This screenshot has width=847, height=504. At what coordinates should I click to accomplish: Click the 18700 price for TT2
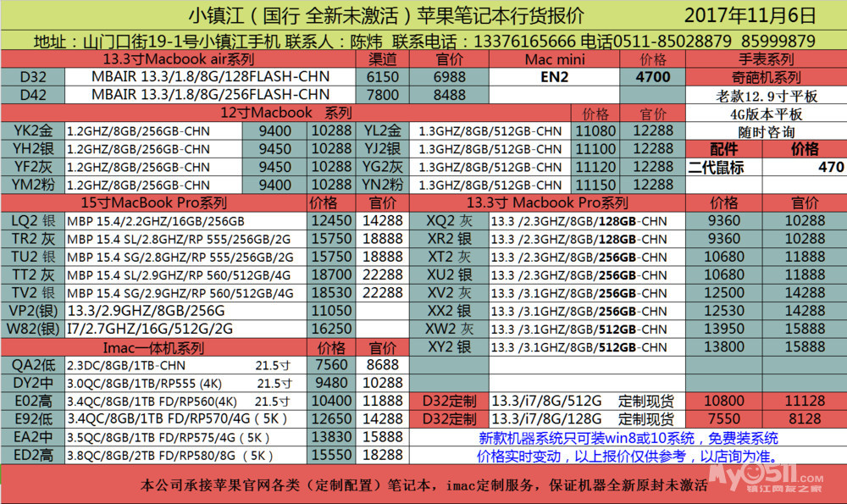(331, 275)
